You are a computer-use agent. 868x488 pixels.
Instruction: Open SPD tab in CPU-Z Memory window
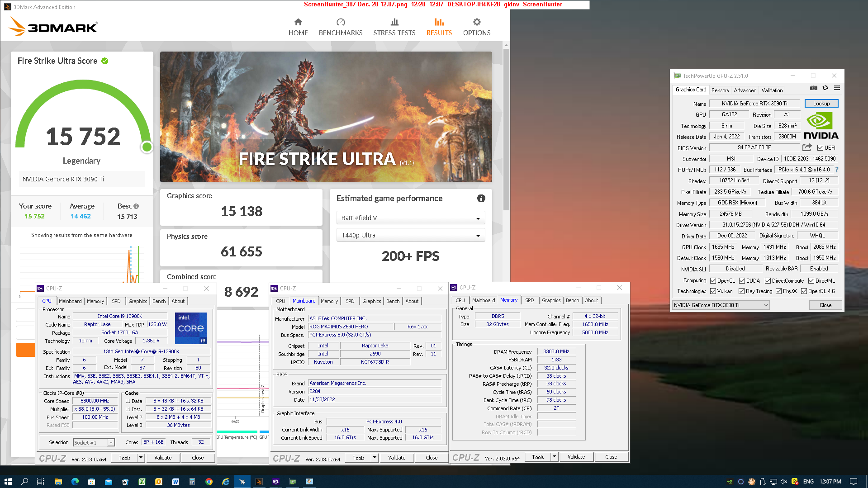coord(529,300)
